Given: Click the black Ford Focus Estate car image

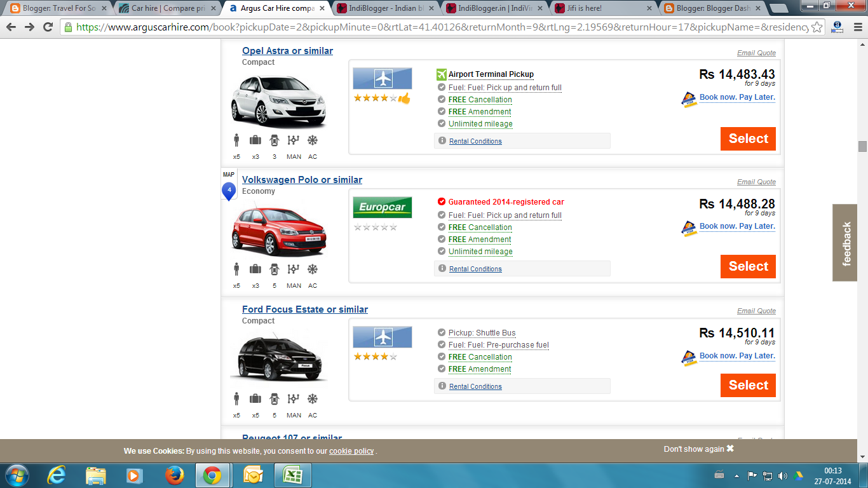Looking at the screenshot, I should [279, 359].
